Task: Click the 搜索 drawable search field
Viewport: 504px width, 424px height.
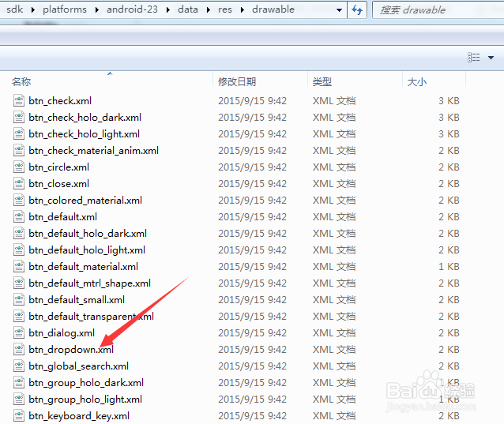Action: [438, 9]
